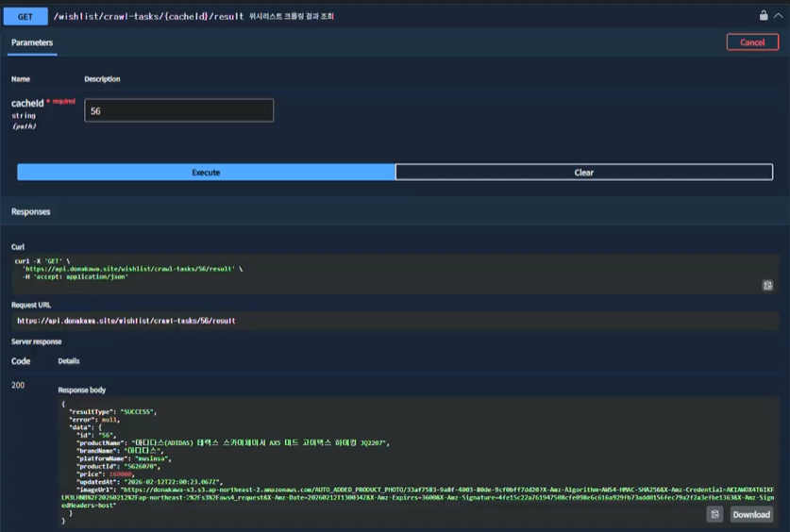This screenshot has width=790, height=532.
Task: Click the "error": null line
Action: tap(94, 419)
